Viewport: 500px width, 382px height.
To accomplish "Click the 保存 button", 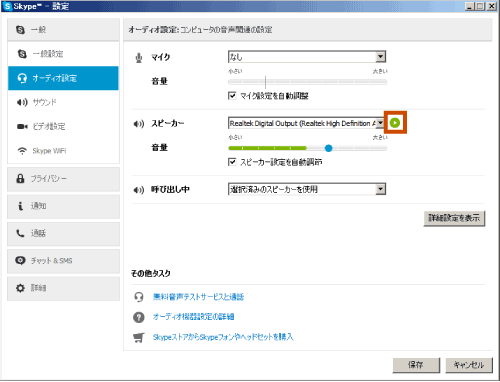I will tap(416, 365).
